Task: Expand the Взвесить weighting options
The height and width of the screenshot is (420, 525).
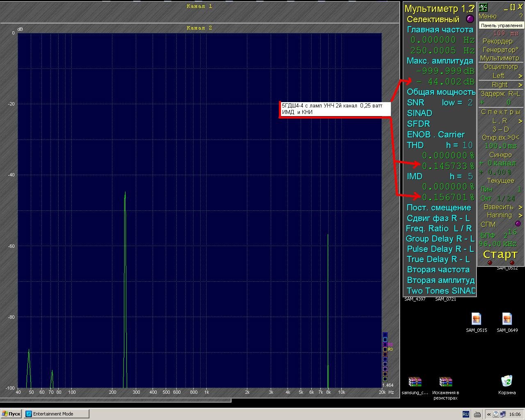Action: click(520, 207)
